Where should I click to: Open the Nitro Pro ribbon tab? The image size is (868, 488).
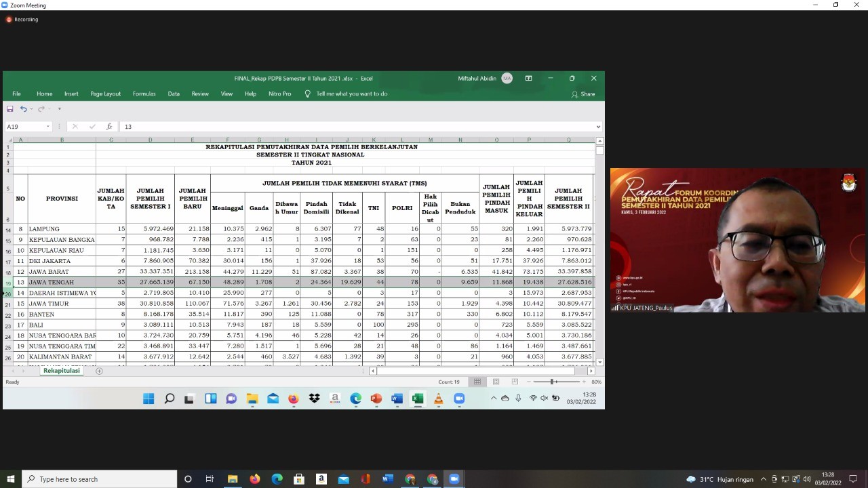[279, 94]
